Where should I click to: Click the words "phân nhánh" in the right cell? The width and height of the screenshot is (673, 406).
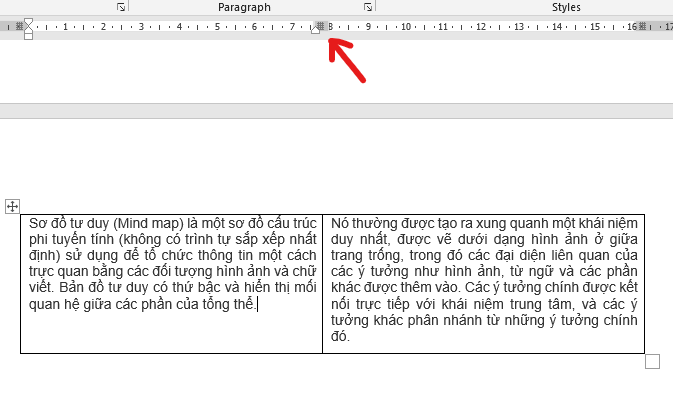click(x=444, y=320)
